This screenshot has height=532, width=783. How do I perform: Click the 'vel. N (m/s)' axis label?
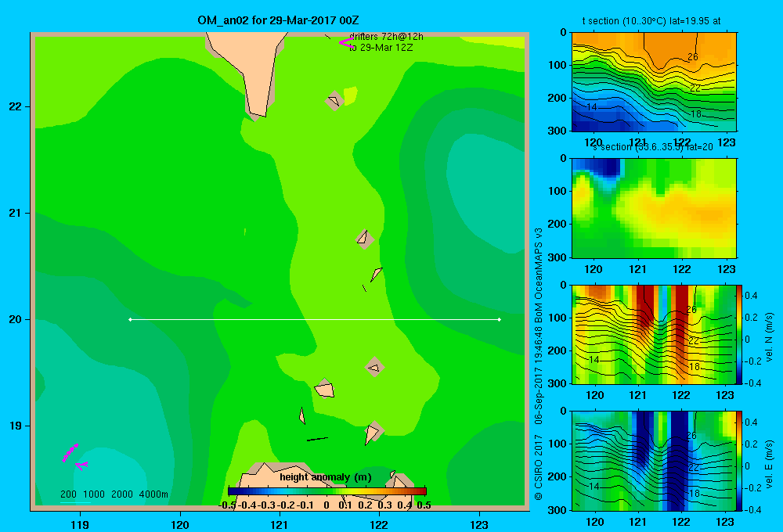(769, 337)
